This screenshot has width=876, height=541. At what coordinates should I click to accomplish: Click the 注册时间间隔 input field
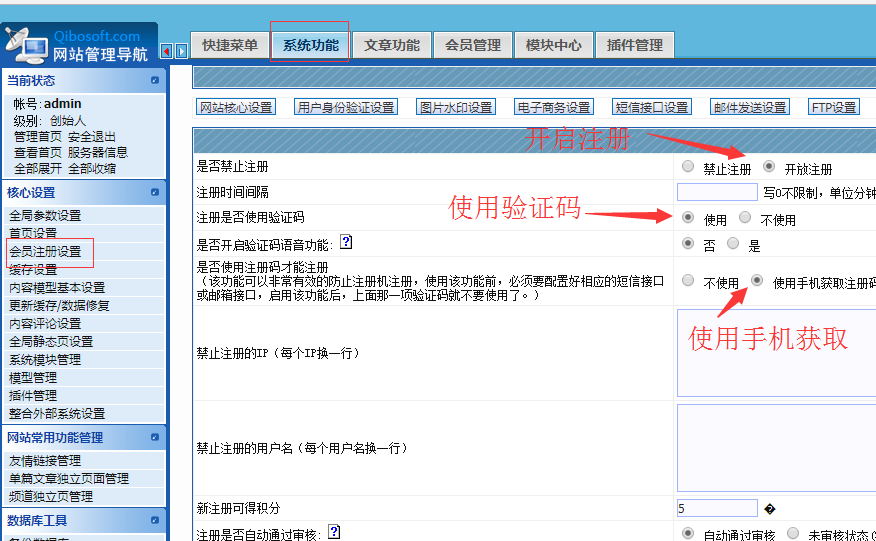pos(716,192)
